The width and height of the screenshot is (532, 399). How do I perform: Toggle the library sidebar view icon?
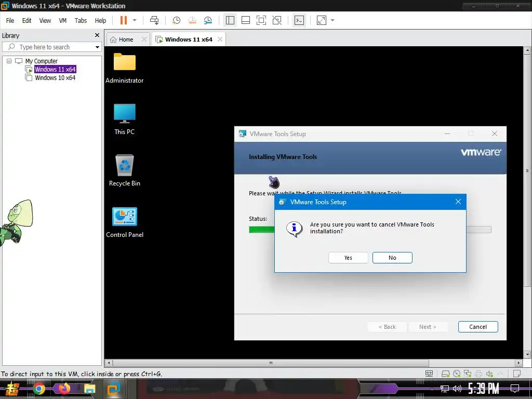click(230, 20)
